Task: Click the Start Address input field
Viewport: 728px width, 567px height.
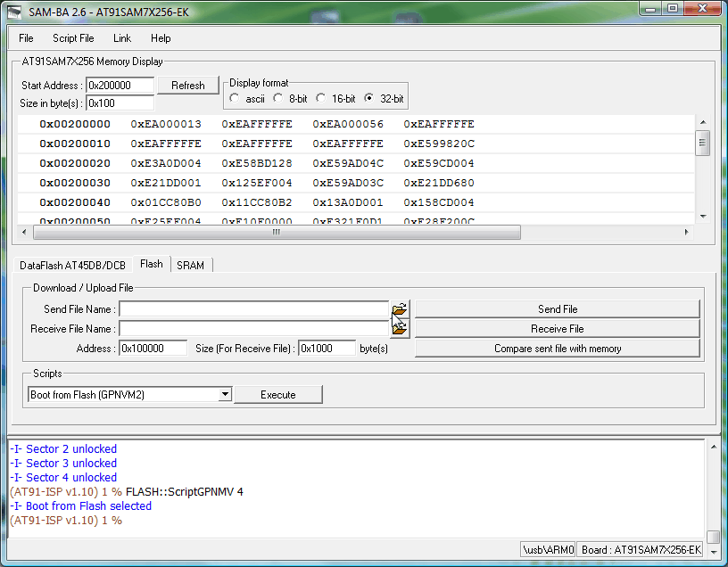Action: coord(120,86)
